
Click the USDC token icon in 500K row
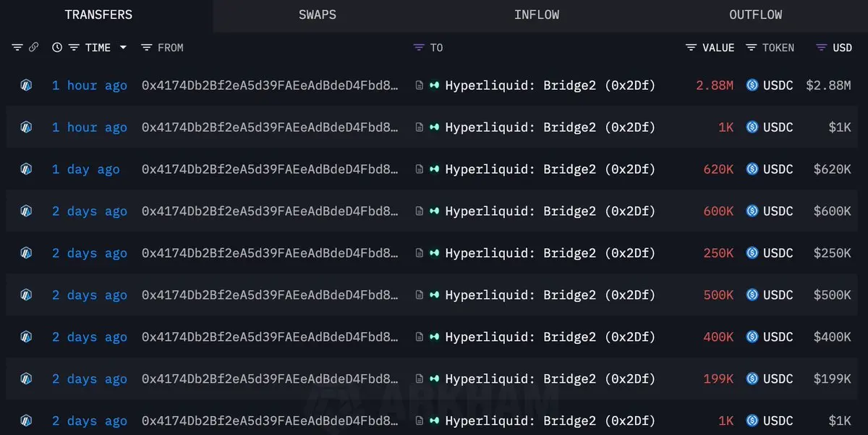(x=752, y=295)
